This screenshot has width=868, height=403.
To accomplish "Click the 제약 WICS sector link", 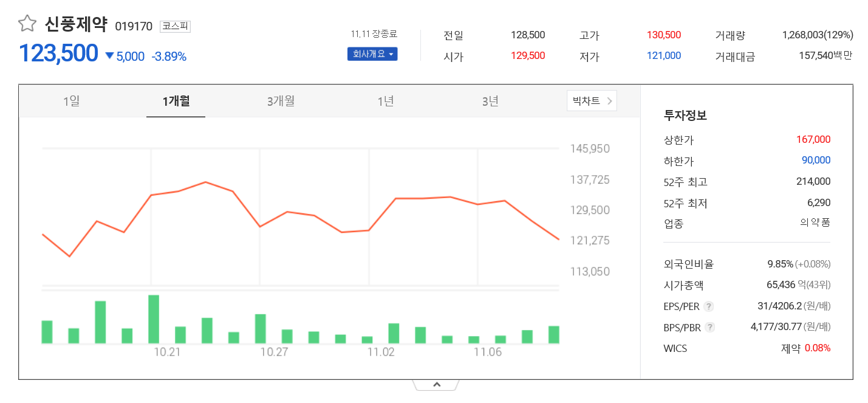I will click(x=791, y=348).
